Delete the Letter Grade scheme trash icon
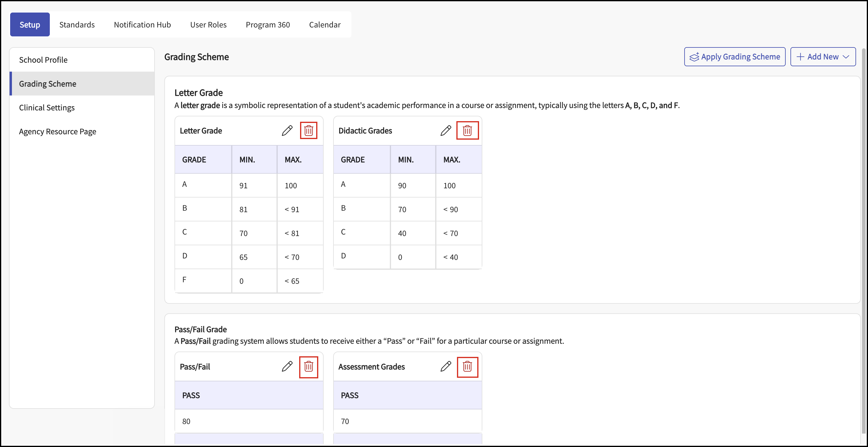 309,130
